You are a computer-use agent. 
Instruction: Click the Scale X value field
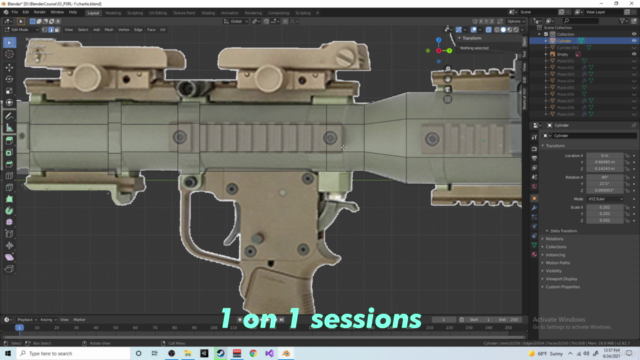pyautogui.click(x=605, y=207)
